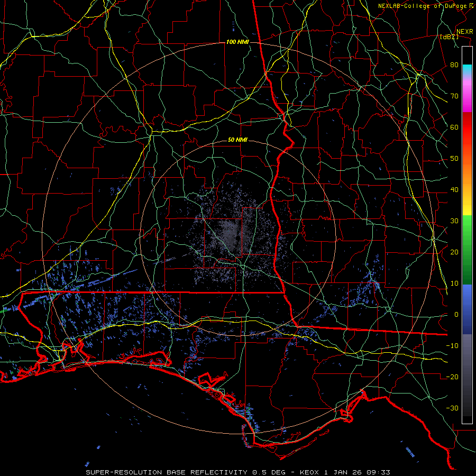The width and height of the screenshot is (476, 476).
Task: Click the cyan top segment of color bar
Action: [x=467, y=70]
